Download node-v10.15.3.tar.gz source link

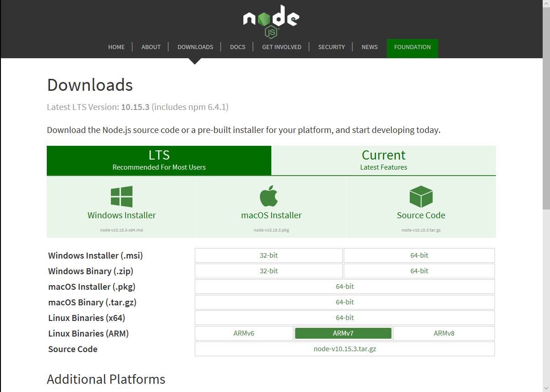click(x=345, y=349)
